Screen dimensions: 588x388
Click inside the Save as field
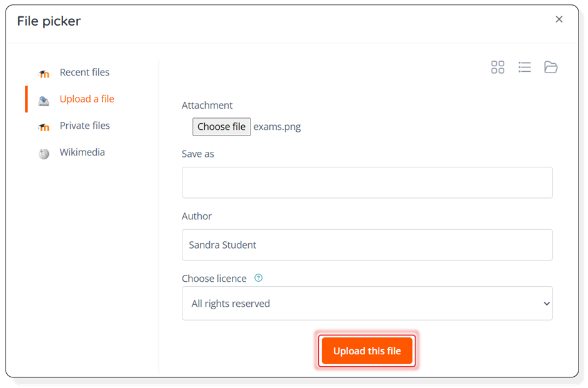367,182
